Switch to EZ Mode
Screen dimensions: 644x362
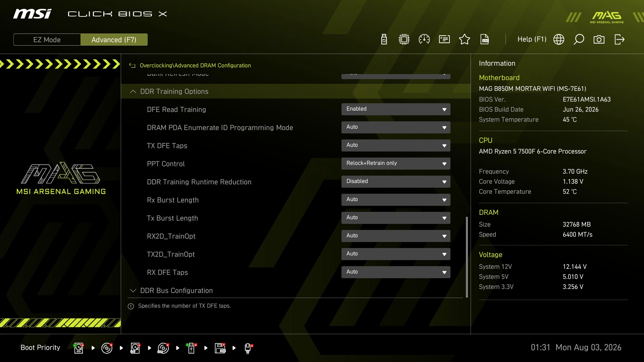pyautogui.click(x=47, y=40)
